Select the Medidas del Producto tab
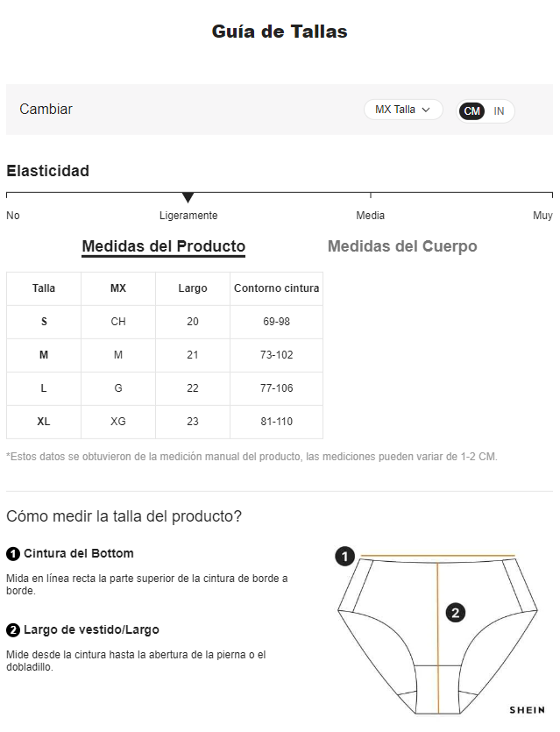This screenshot has height=732, width=560. point(163,247)
